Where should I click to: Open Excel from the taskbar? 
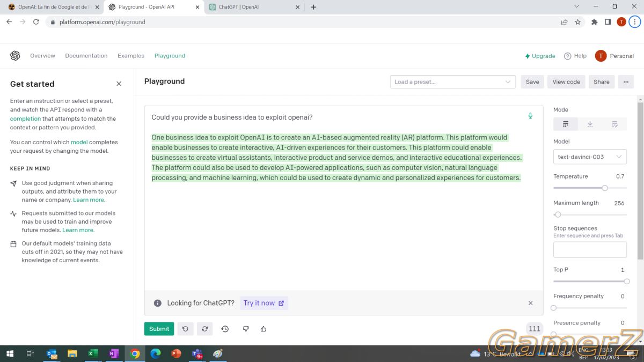click(x=93, y=353)
